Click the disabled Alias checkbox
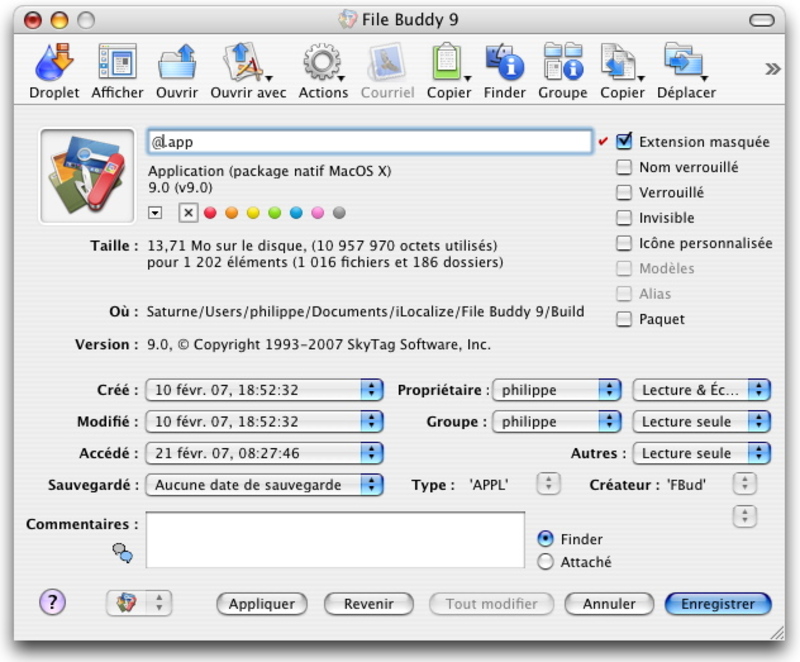This screenshot has width=800, height=662. coord(624,294)
